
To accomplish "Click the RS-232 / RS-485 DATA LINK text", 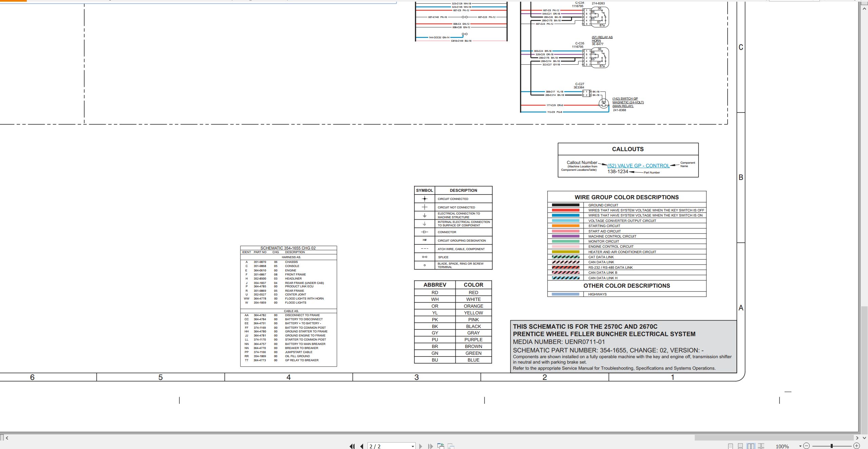I will click(611, 268).
